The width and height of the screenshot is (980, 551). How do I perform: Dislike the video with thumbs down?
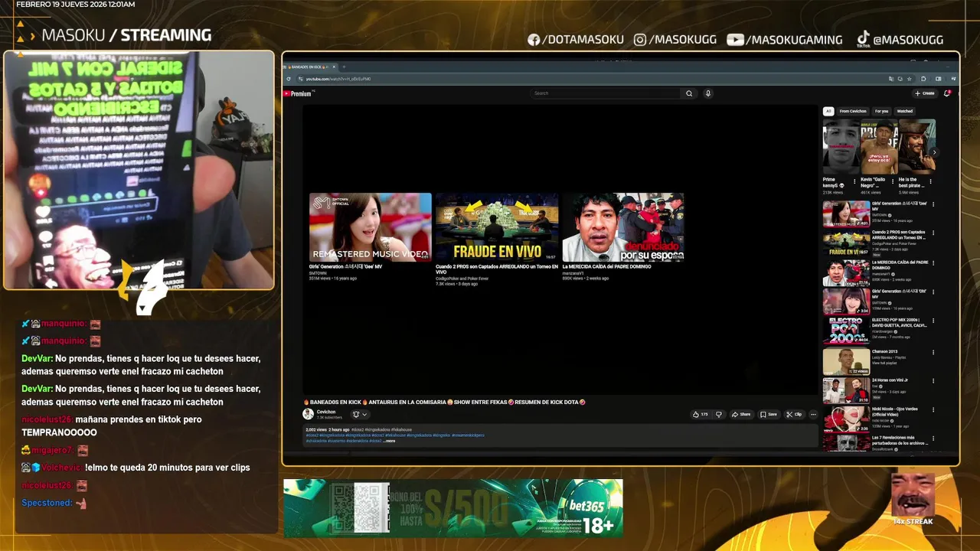click(x=718, y=414)
